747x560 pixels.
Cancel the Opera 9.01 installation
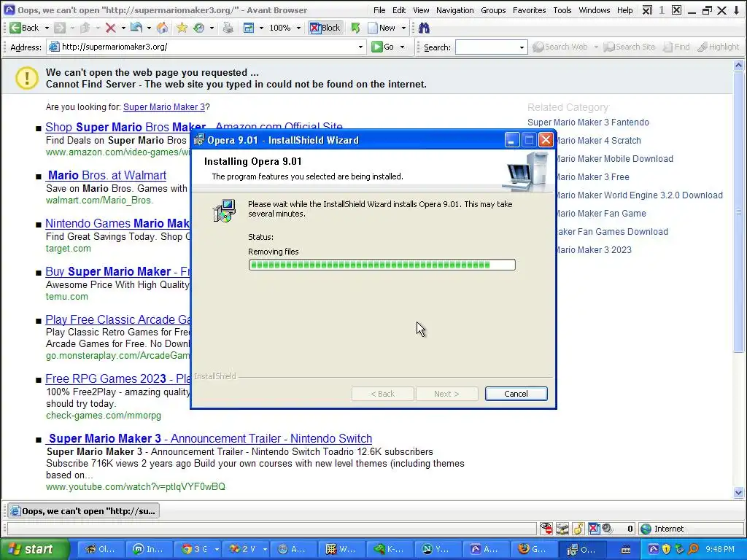click(516, 394)
